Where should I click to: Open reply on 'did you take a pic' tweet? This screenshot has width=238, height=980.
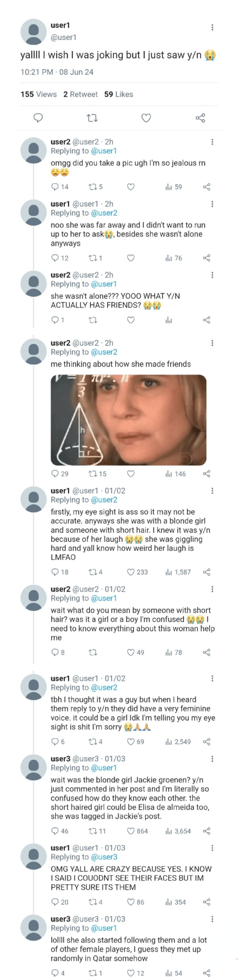[55, 187]
